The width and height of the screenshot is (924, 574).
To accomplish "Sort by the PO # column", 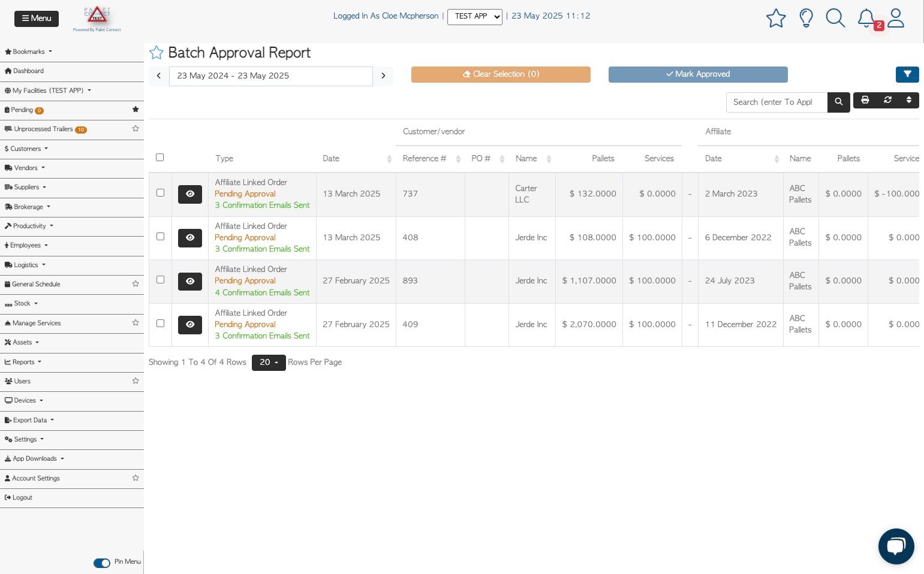I will (487, 159).
